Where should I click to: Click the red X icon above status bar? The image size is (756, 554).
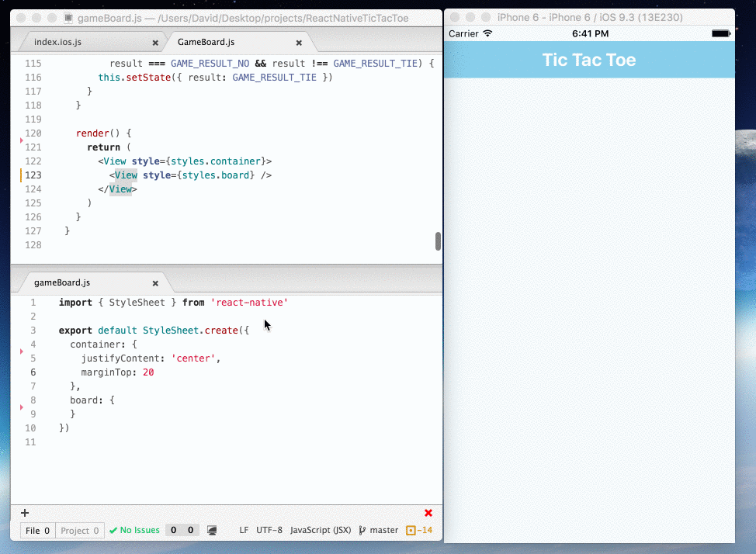click(428, 513)
